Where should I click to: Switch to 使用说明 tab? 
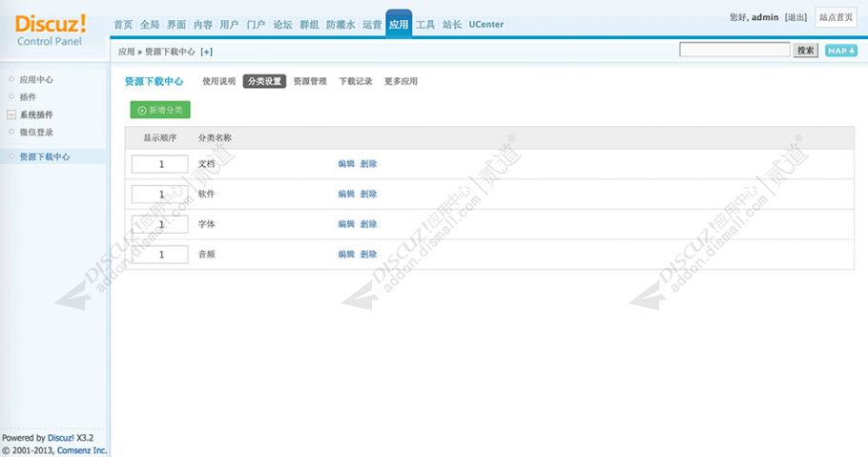218,81
